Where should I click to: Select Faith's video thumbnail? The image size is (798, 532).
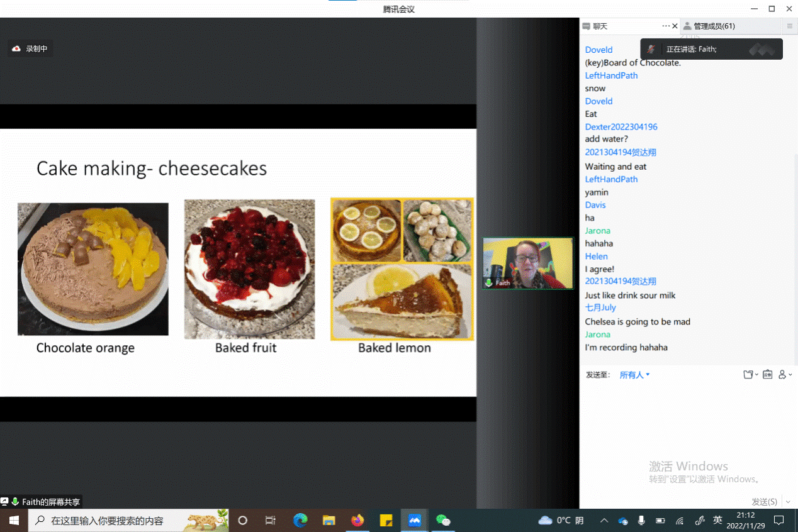point(528,263)
